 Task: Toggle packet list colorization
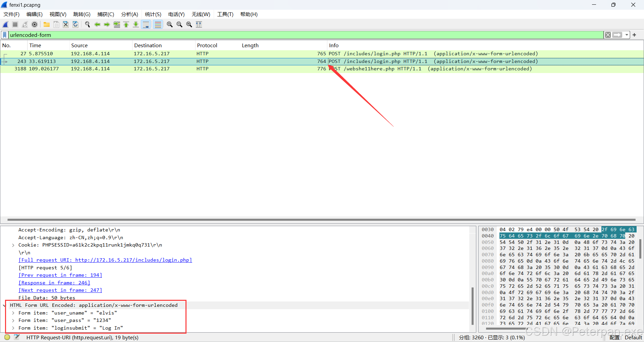tap(158, 24)
